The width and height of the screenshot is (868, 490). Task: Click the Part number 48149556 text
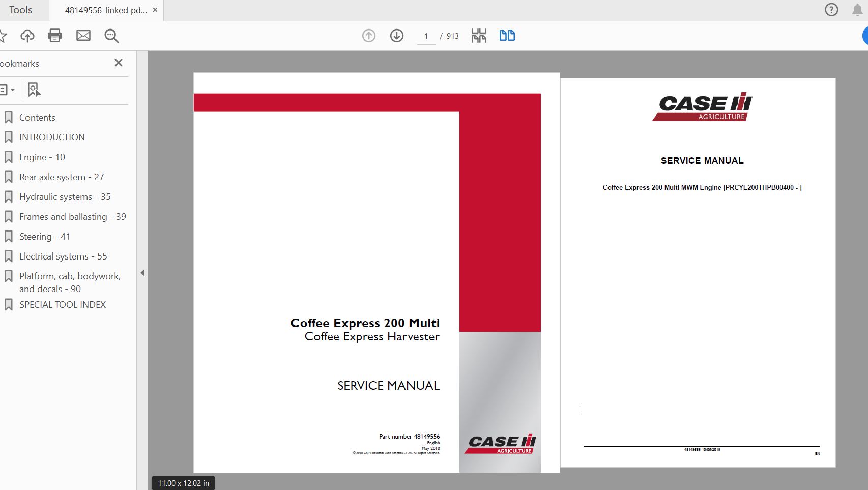point(409,437)
